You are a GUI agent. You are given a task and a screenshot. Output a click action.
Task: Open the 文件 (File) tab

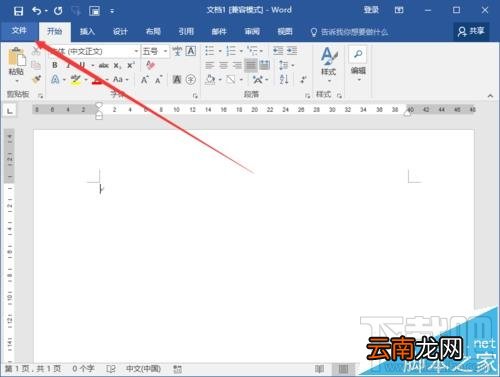(19, 31)
